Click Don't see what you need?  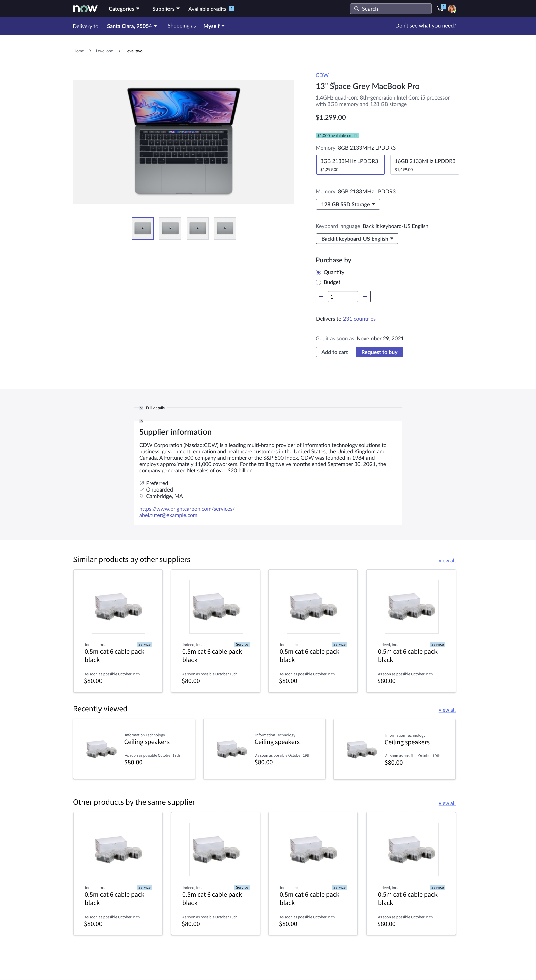click(x=425, y=26)
